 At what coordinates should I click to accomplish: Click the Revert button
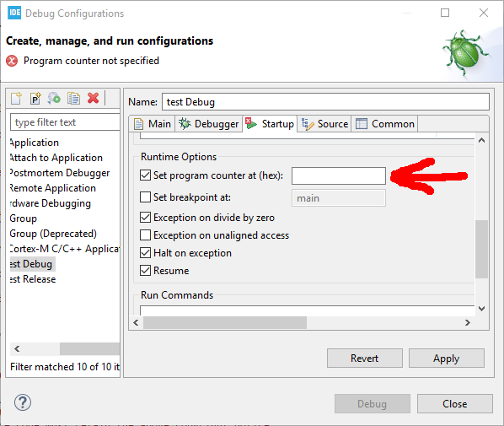click(x=364, y=359)
